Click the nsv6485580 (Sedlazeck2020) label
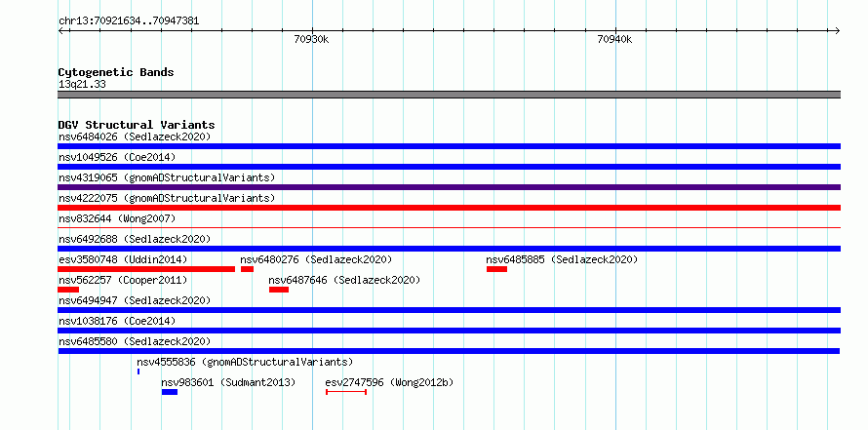 [x=135, y=341]
